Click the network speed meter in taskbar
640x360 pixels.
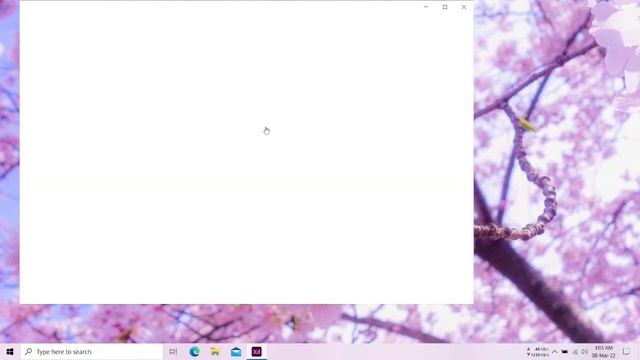click(x=538, y=352)
